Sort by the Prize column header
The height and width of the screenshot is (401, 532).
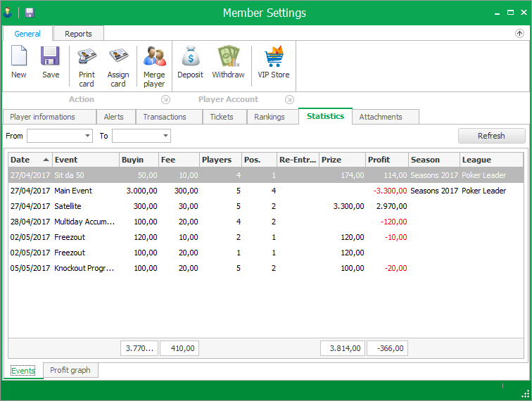coord(343,160)
